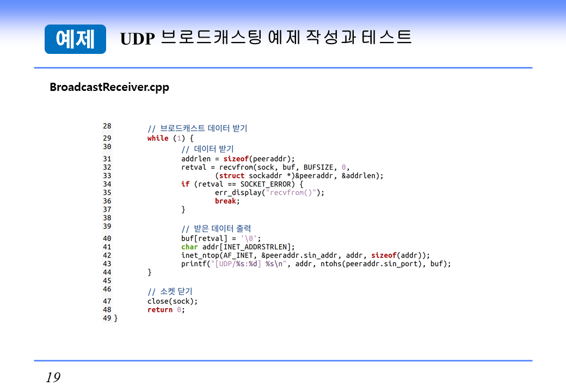
Task: Click the printf "[UDP/%s:%d] %s\n" line
Action: coord(316,264)
